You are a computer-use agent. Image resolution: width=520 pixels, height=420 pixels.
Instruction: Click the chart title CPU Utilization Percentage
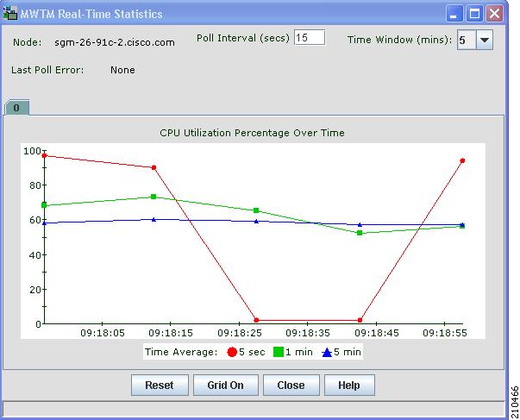[x=252, y=133]
